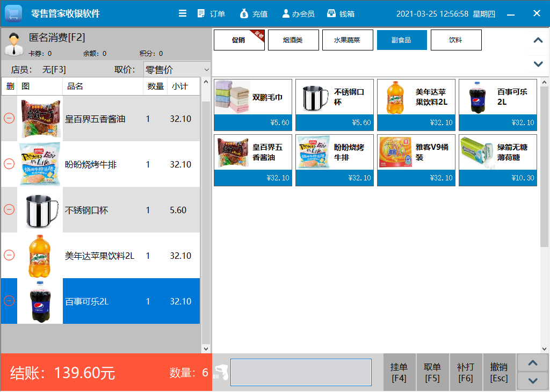This screenshot has width=550, height=392.
Task: Focus the barcode input field
Action: [x=301, y=372]
